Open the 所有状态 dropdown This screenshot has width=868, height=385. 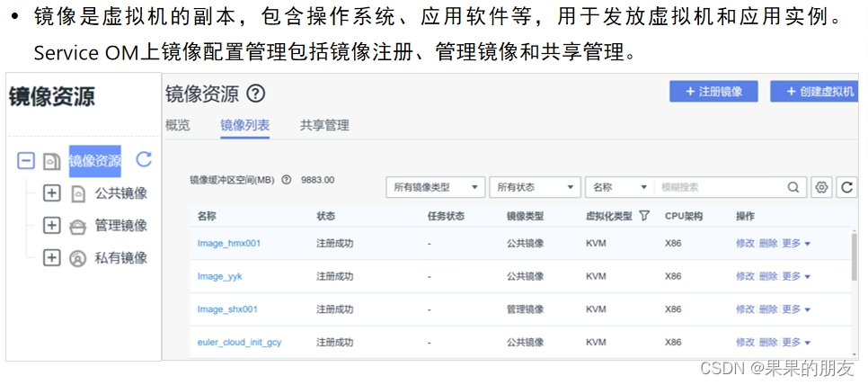tap(535, 187)
